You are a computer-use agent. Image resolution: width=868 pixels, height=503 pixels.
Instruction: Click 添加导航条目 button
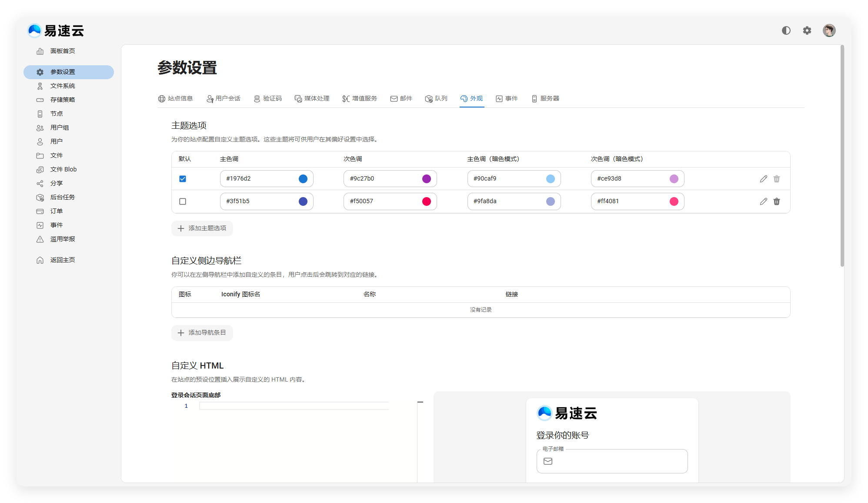click(x=202, y=333)
